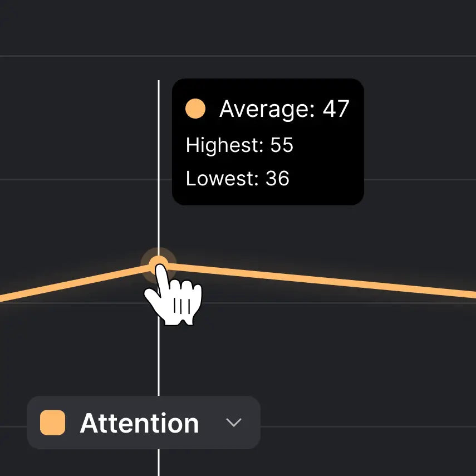476x476 pixels.
Task: Click the "Attention" label text
Action: click(x=139, y=423)
